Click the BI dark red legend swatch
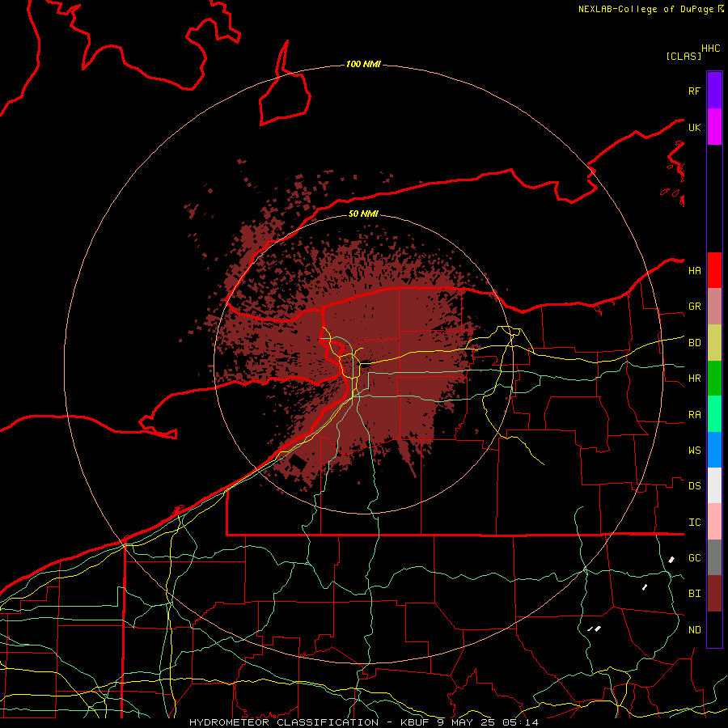The image size is (728, 728). (714, 594)
